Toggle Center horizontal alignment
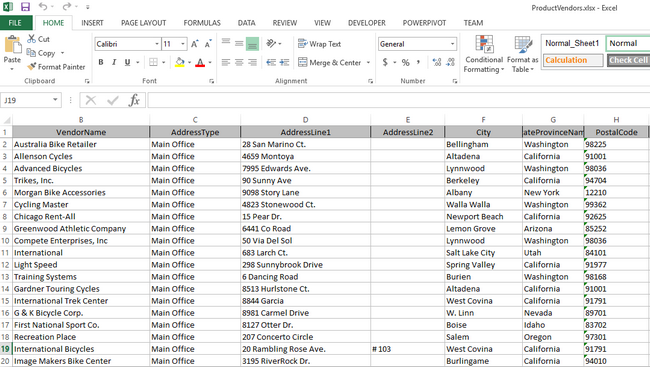650x367 pixels. [239, 62]
